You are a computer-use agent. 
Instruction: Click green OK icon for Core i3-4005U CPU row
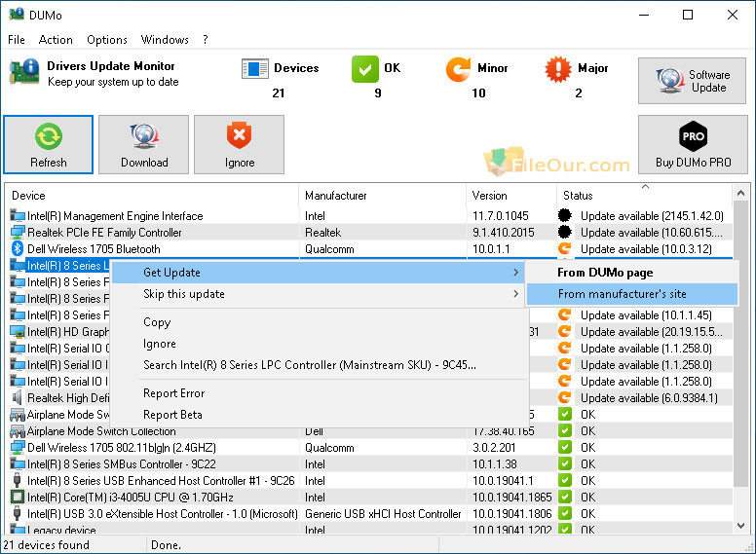(x=565, y=498)
